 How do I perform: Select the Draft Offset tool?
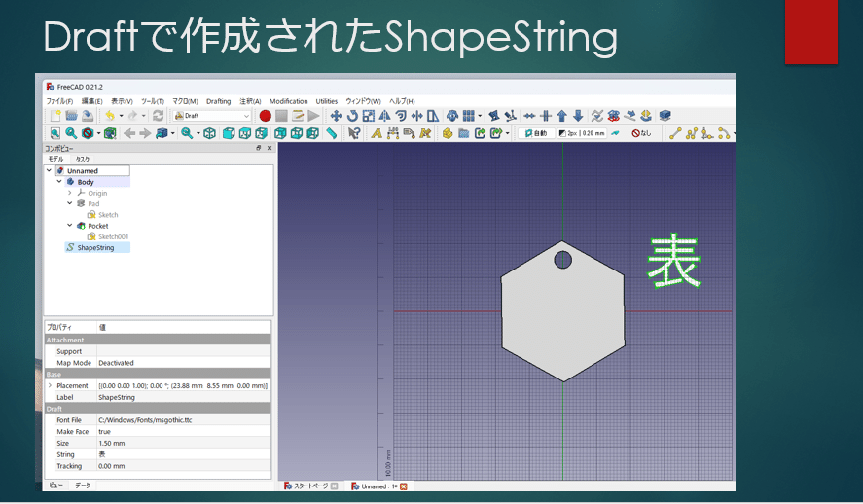pos(401,116)
